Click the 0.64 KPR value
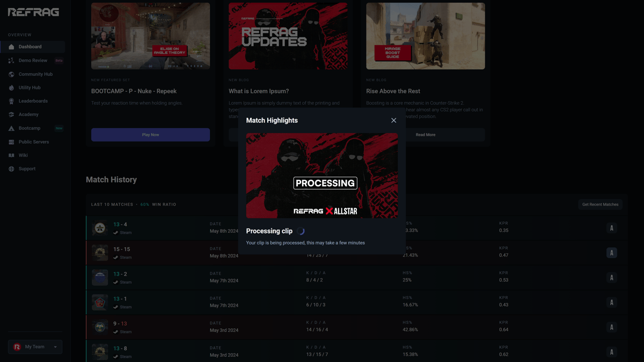 click(503, 330)
